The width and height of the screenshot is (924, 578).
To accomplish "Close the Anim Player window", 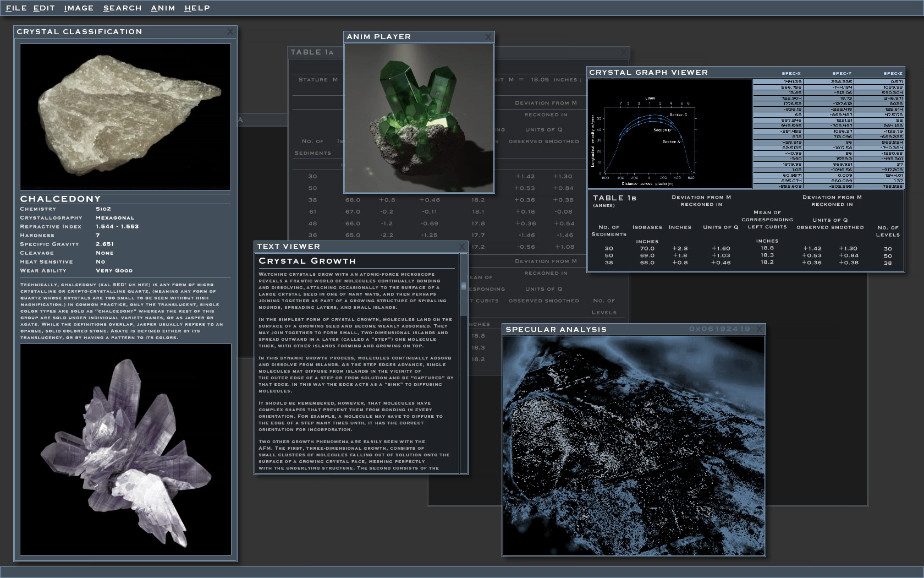I will (488, 37).
